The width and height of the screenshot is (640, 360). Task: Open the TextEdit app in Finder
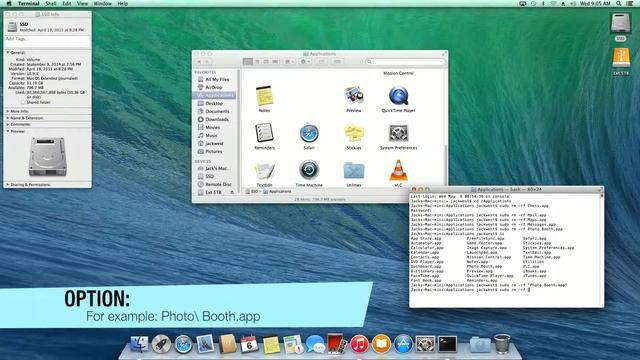(264, 172)
